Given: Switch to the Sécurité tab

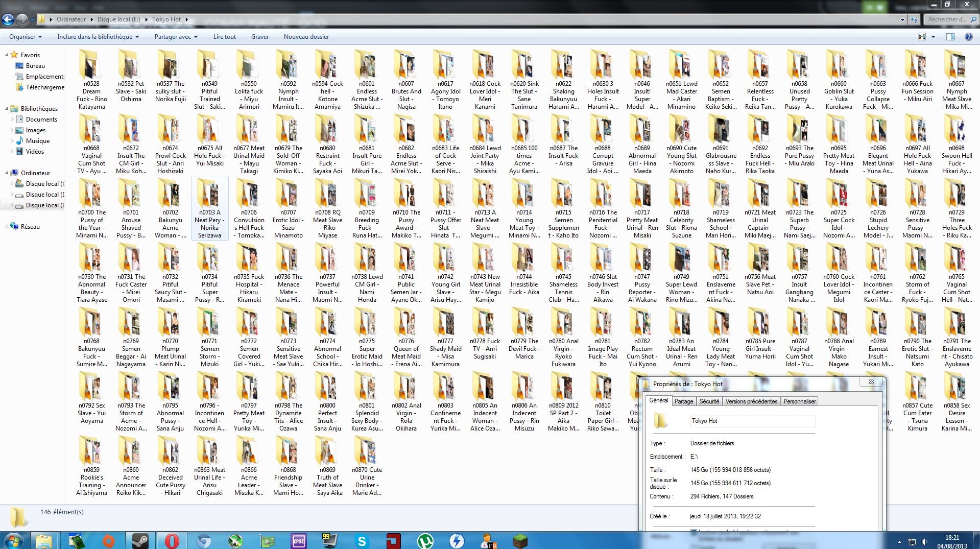Looking at the screenshot, I should coord(709,401).
